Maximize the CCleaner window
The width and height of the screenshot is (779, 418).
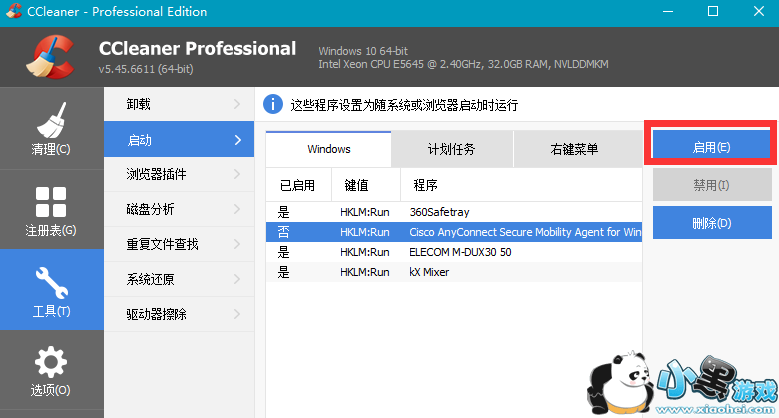click(x=713, y=11)
